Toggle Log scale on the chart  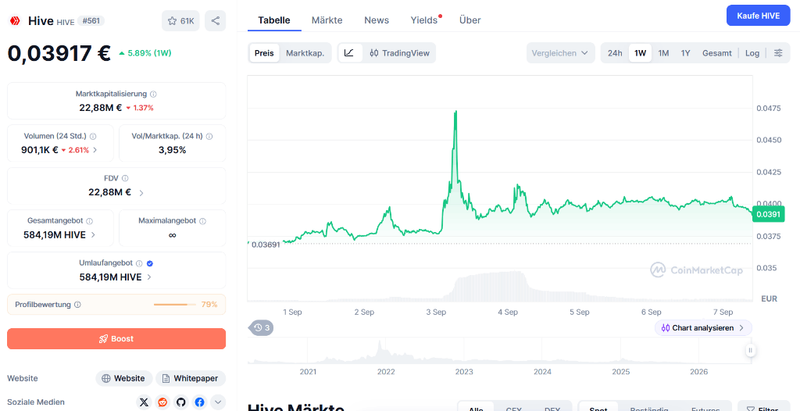pos(752,53)
